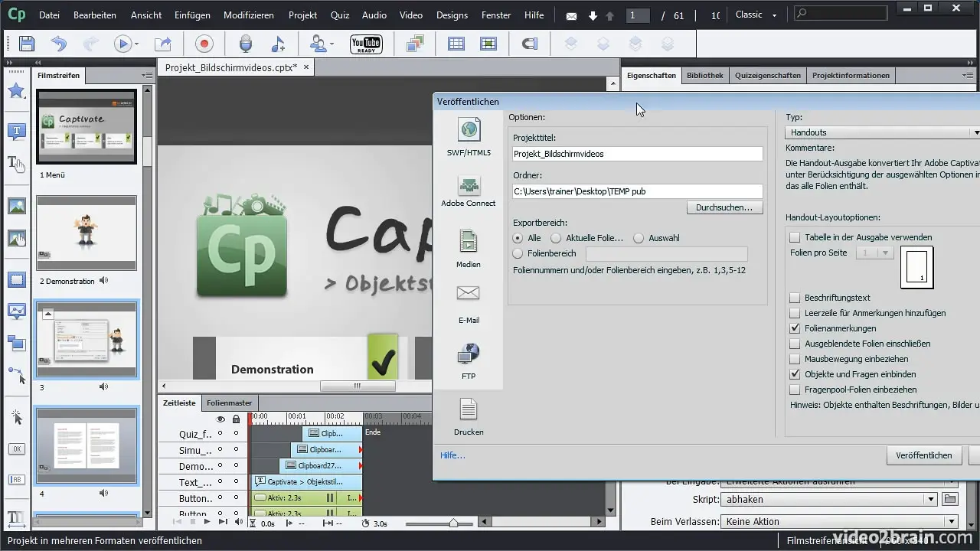Viewport: 980px width, 551px height.
Task: Enable Tabelle in der Ausgabe verwenden
Action: tap(795, 237)
